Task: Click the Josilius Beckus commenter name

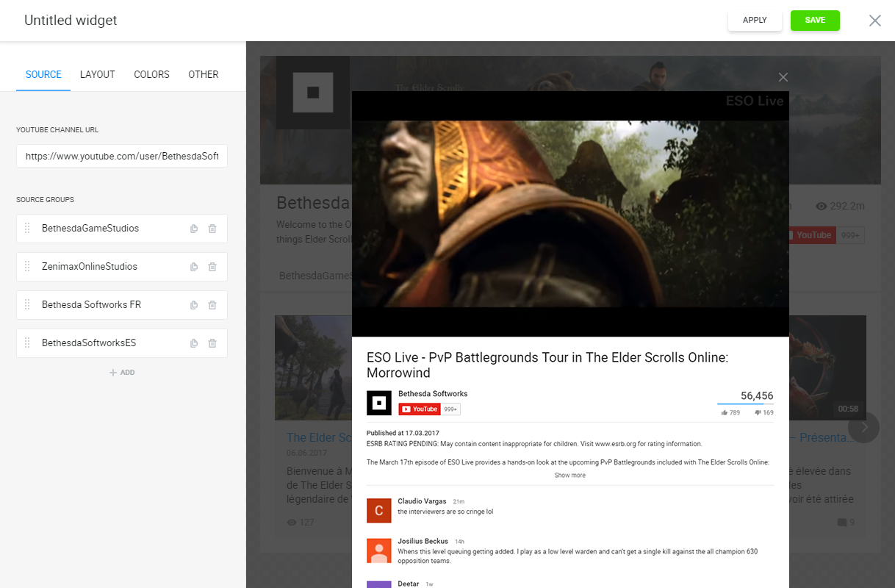Action: (x=423, y=542)
